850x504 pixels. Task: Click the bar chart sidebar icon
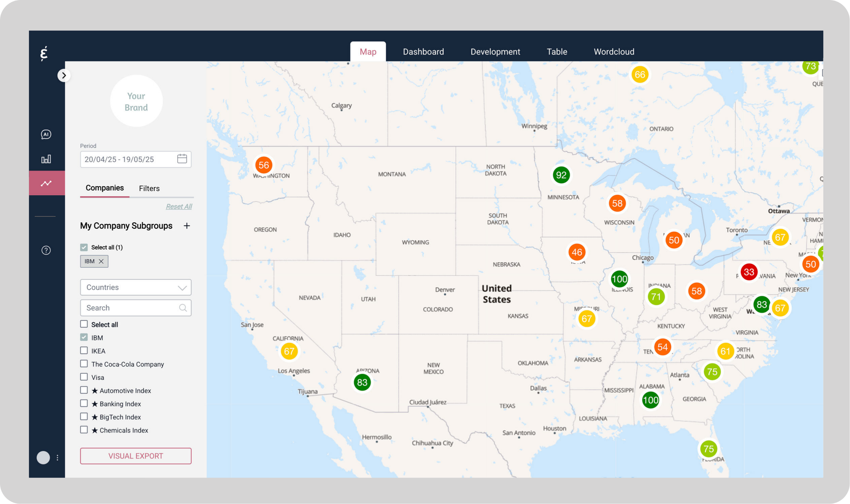click(x=46, y=159)
